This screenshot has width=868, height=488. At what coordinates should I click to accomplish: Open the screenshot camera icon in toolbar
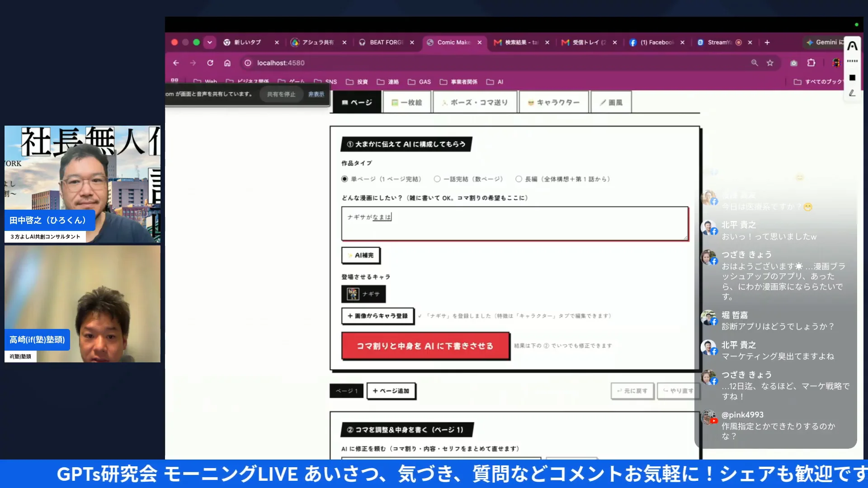(794, 63)
